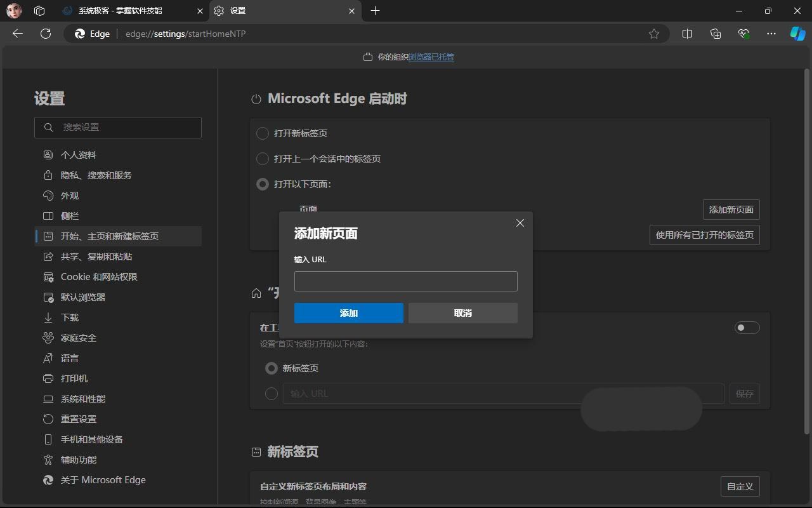Click the favorite star icon
This screenshot has width=812, height=508.
(654, 34)
